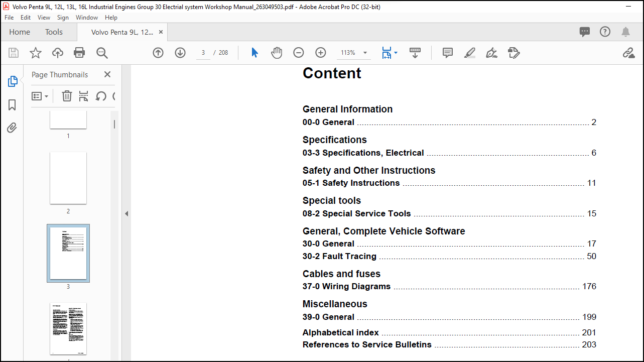Switch to the Home tab
The image size is (644, 362).
(x=20, y=32)
